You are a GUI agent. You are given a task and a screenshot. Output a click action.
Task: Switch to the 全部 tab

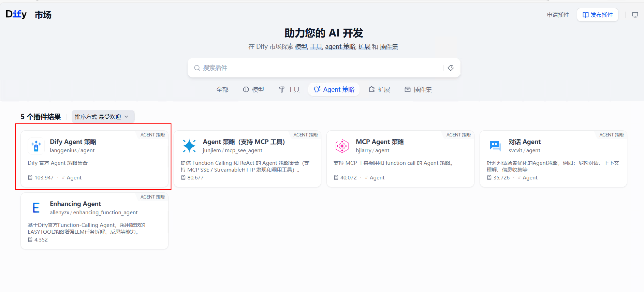[x=222, y=89]
